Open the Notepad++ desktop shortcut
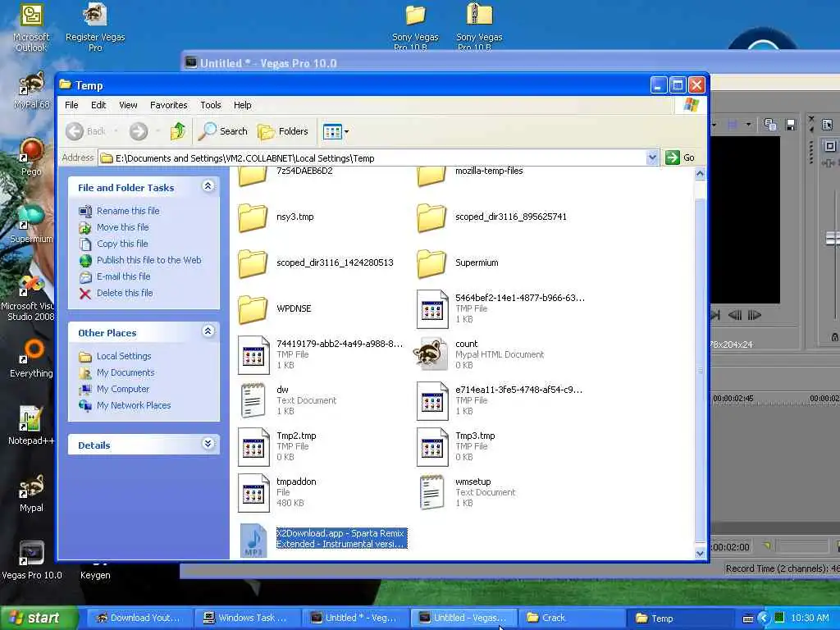This screenshot has width=840, height=630. coord(31,426)
